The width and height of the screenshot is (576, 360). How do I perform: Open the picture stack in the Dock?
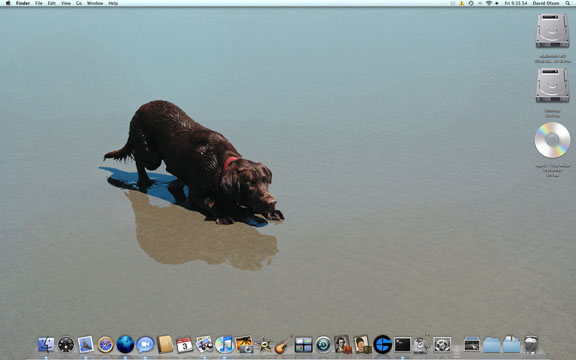pos(472,345)
